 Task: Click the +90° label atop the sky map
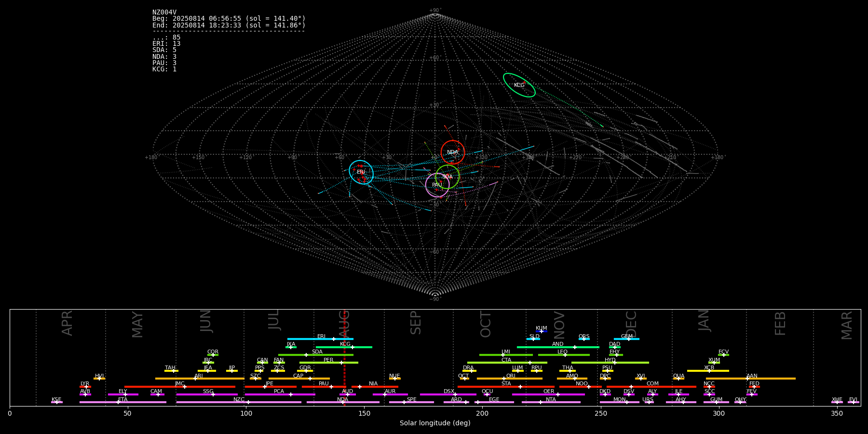[435, 11]
